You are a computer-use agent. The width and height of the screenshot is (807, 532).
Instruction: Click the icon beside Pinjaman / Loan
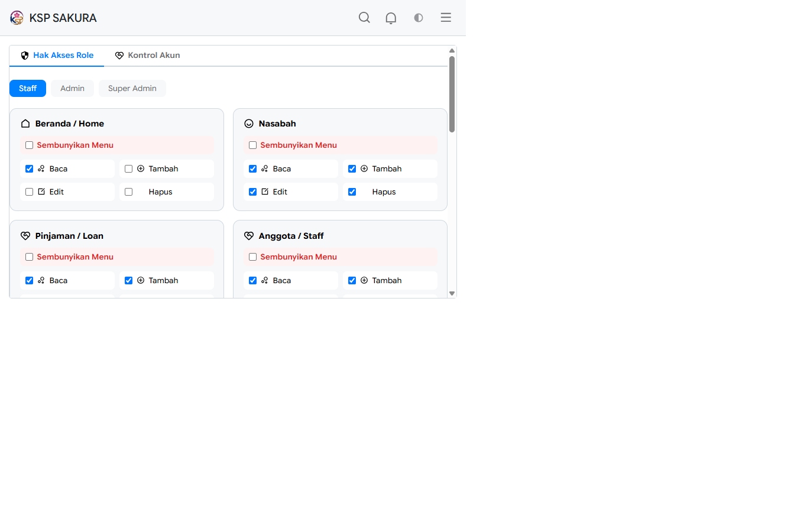pyautogui.click(x=25, y=236)
